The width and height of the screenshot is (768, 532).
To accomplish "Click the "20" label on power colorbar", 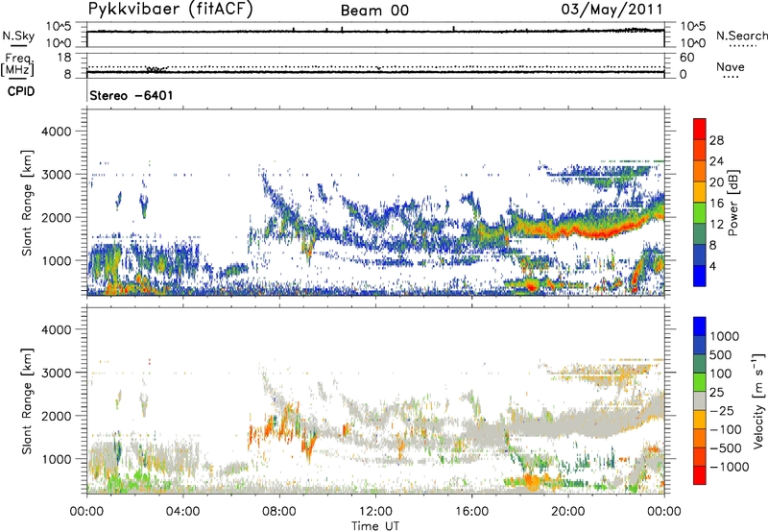I will point(716,182).
